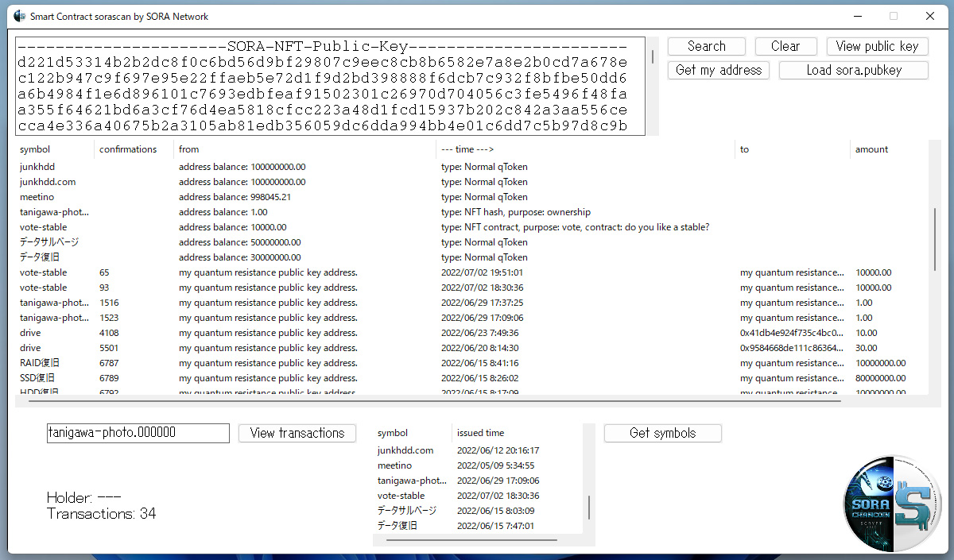Select the RAID復旧 transaction row

472,363
